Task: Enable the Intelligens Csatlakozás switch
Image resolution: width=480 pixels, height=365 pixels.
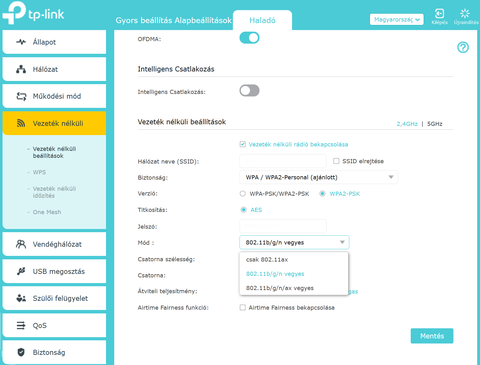Action: pyautogui.click(x=249, y=90)
